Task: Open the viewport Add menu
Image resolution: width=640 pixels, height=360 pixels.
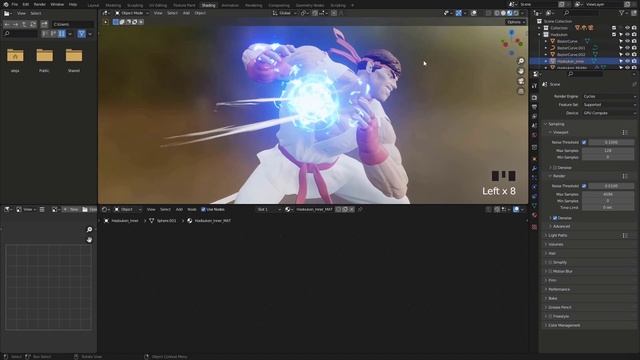Action: 186,13
